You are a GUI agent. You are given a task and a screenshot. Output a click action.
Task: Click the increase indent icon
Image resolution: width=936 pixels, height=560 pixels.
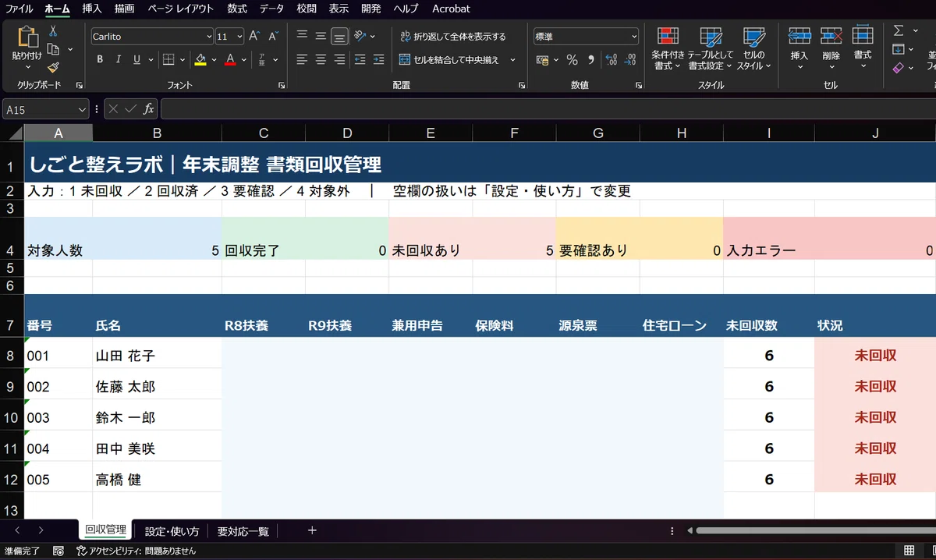click(379, 59)
